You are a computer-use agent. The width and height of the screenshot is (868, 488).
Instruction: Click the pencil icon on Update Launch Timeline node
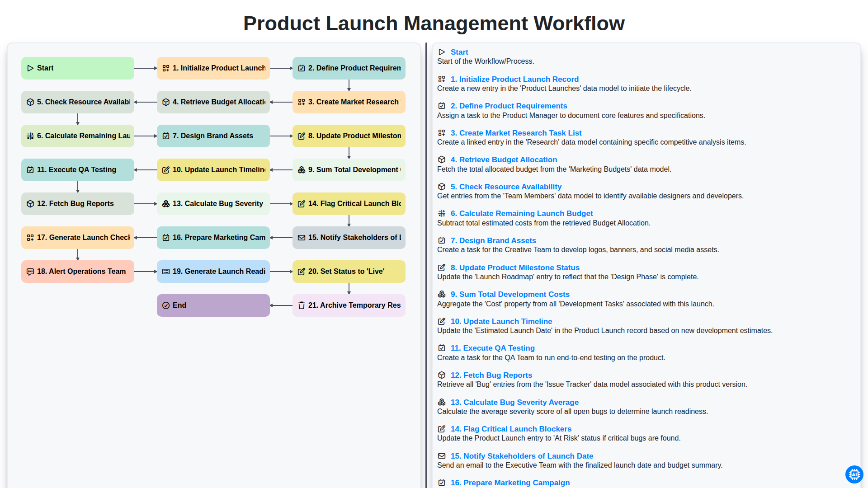(x=166, y=170)
